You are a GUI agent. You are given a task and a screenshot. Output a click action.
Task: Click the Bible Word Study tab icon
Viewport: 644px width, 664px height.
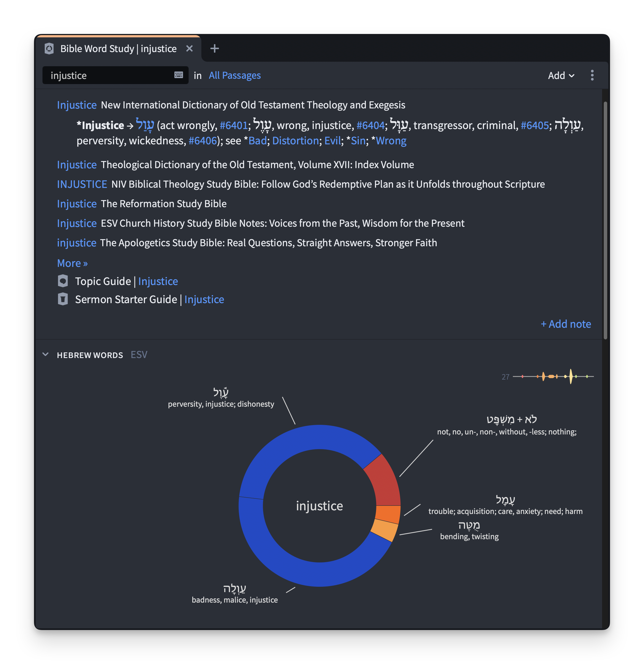(49, 48)
